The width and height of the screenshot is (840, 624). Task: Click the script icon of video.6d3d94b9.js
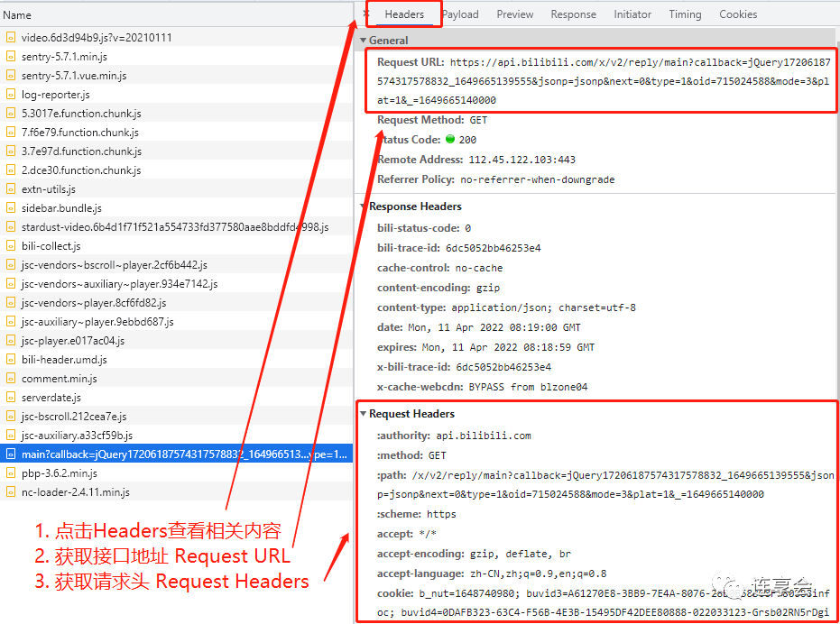coord(10,38)
